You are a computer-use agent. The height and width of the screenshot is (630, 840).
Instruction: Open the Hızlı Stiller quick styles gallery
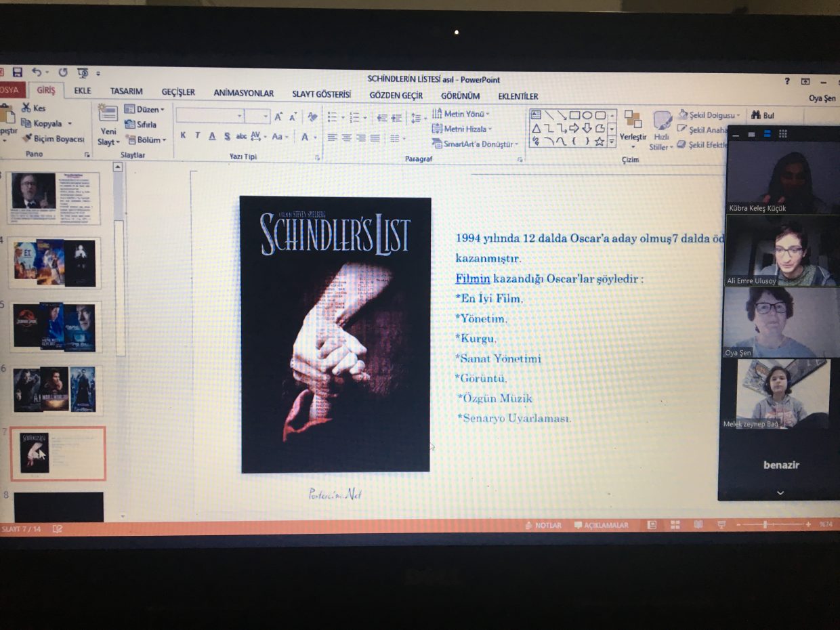click(660, 130)
